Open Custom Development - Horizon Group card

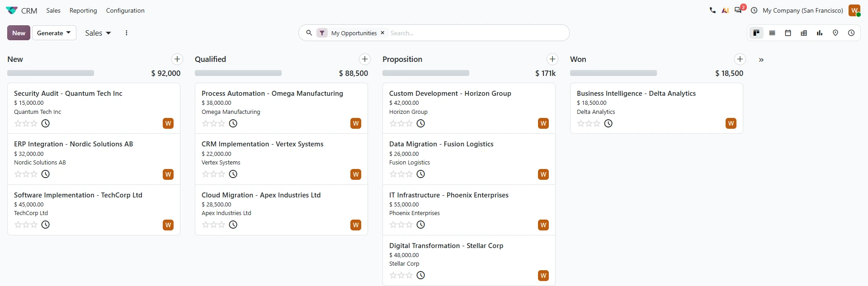pos(469,108)
